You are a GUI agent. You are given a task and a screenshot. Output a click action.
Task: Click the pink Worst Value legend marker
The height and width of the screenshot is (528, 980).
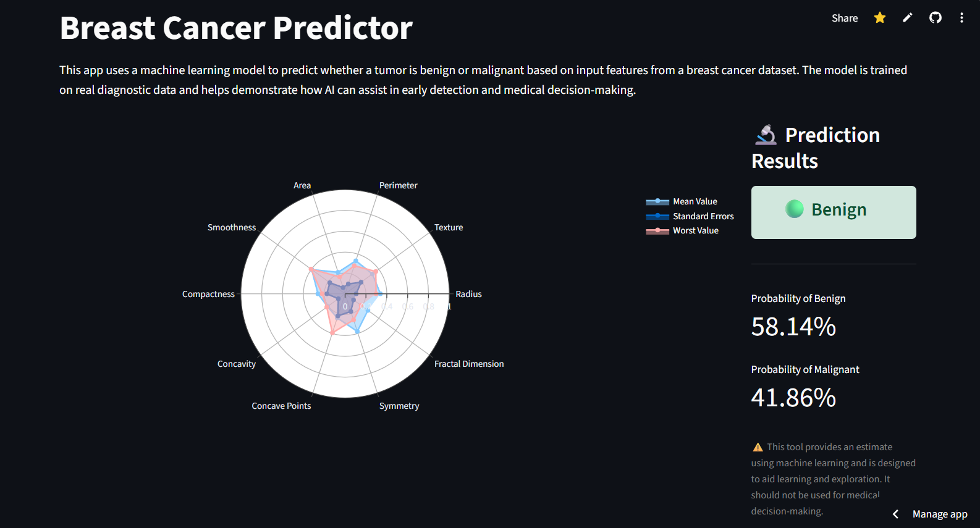pos(657,230)
